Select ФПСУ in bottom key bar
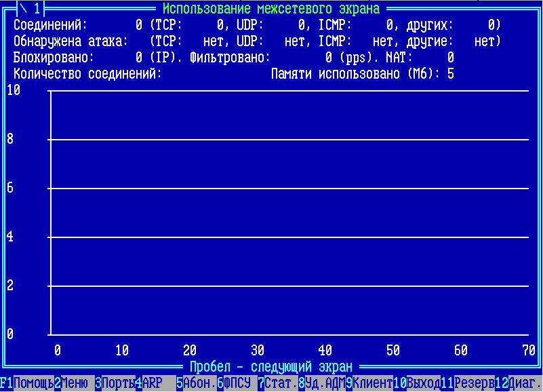Viewport: 543px width, 392px height. 237,383
